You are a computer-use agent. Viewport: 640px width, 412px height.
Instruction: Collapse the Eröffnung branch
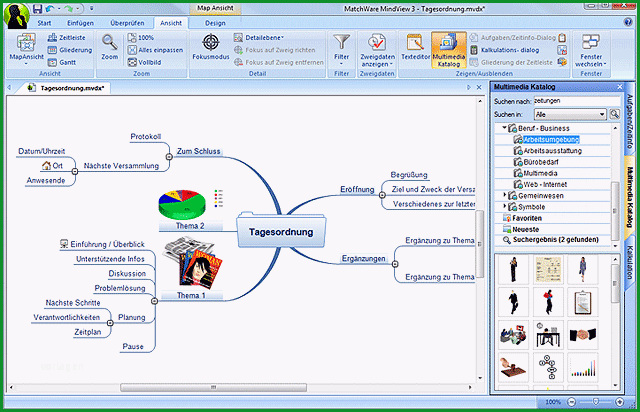pyautogui.click(x=382, y=195)
